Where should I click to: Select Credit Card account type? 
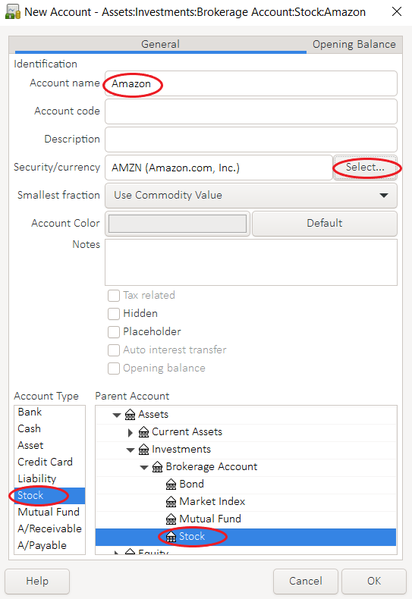click(50, 462)
